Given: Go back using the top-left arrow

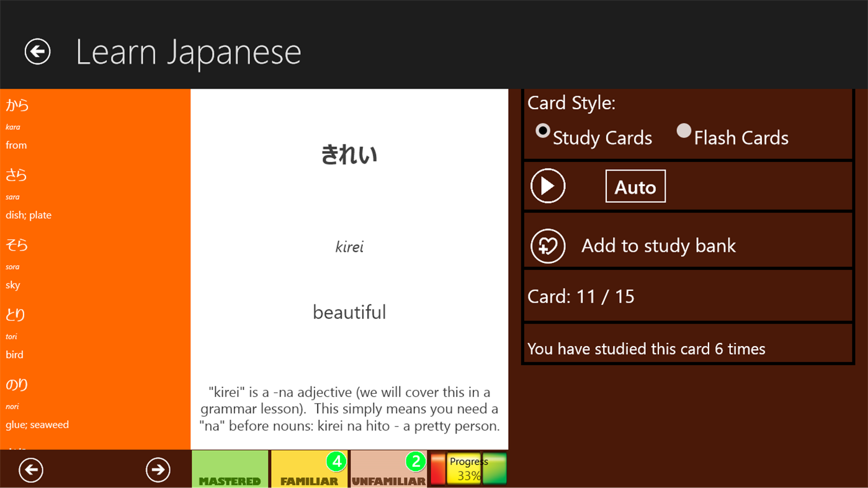Looking at the screenshot, I should coord(37,51).
